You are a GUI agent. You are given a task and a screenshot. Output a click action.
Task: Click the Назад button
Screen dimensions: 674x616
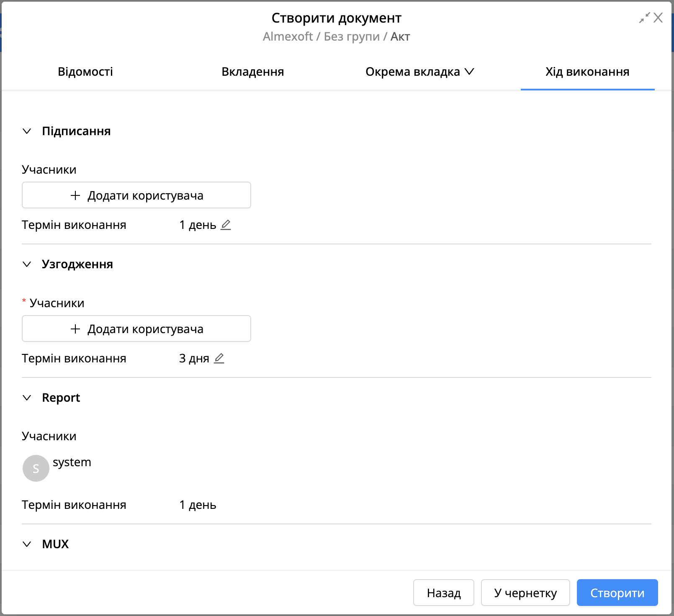click(444, 593)
